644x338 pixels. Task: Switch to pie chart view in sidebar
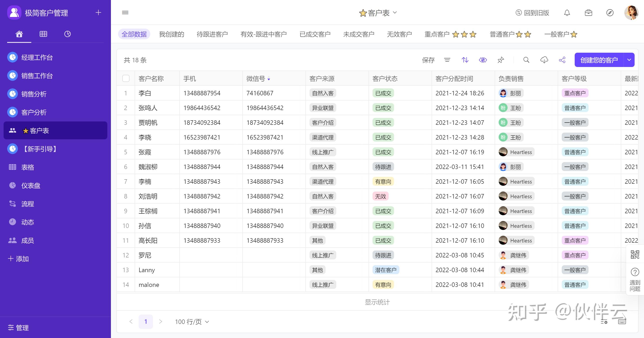pos(68,34)
